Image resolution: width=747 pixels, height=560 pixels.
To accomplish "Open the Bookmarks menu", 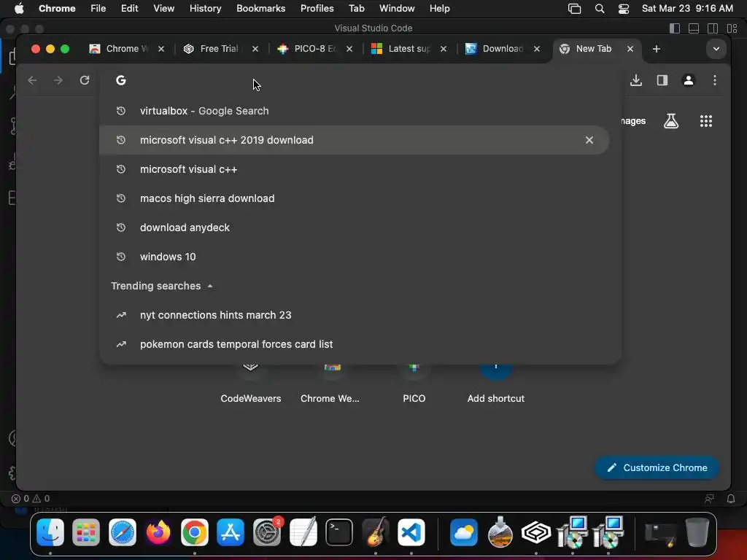I will coord(260,9).
